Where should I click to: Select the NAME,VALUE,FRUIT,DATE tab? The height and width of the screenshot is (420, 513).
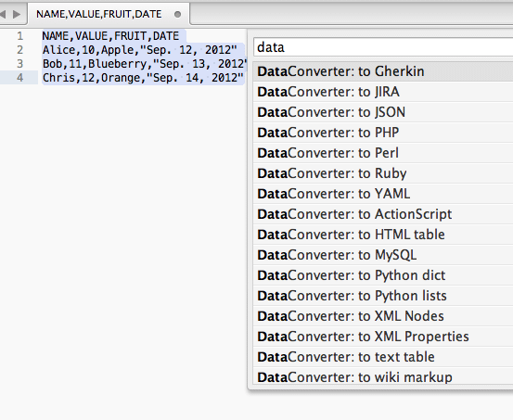[x=109, y=14]
